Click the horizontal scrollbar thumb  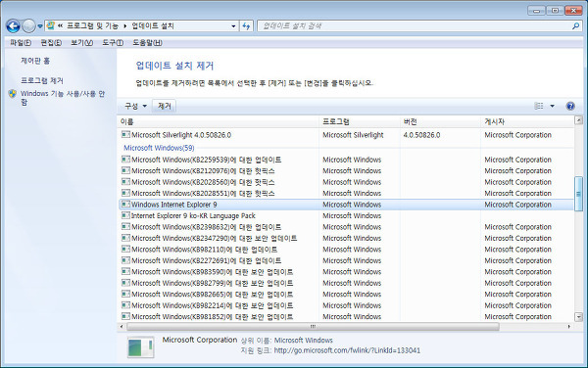pyautogui.click(x=313, y=327)
